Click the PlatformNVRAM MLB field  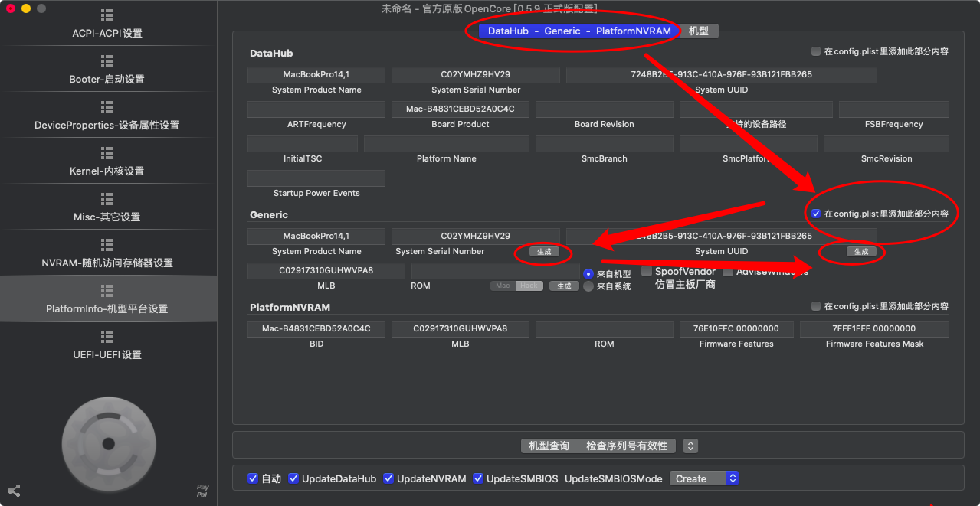[x=461, y=329]
